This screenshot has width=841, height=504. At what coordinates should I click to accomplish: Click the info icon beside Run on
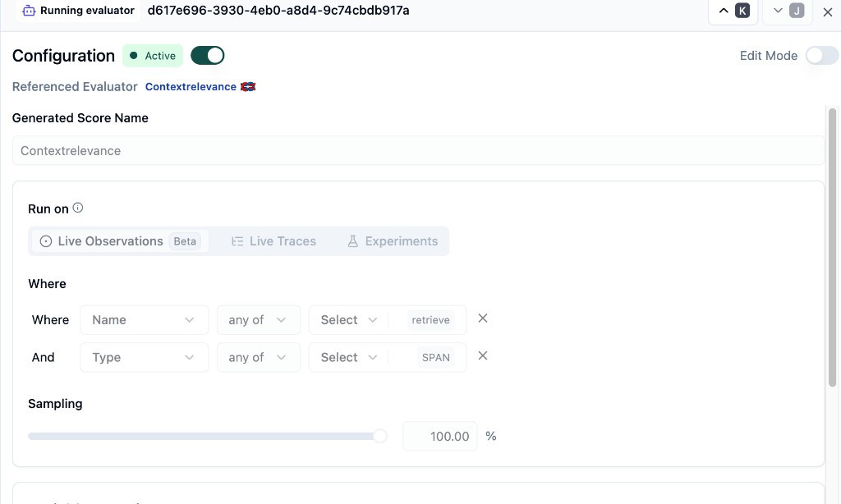point(78,208)
